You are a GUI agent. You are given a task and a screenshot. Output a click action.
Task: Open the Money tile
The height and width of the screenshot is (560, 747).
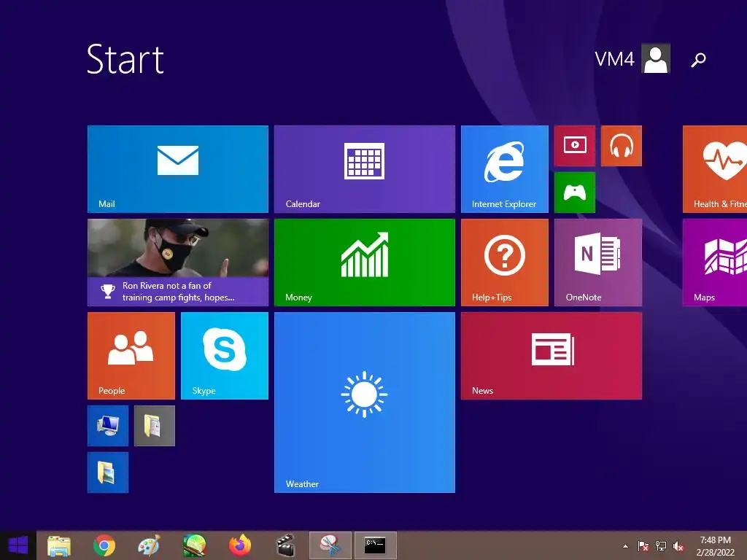pyautogui.click(x=365, y=262)
